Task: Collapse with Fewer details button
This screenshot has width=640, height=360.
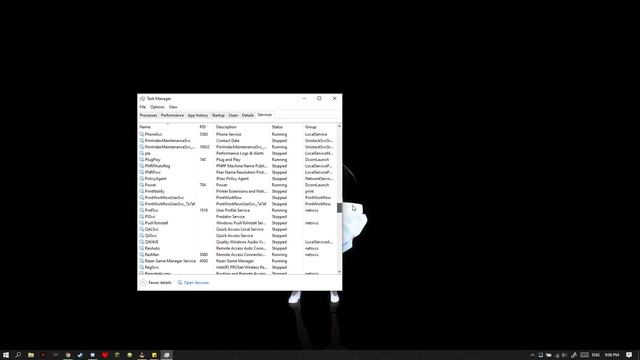Action: click(x=156, y=282)
